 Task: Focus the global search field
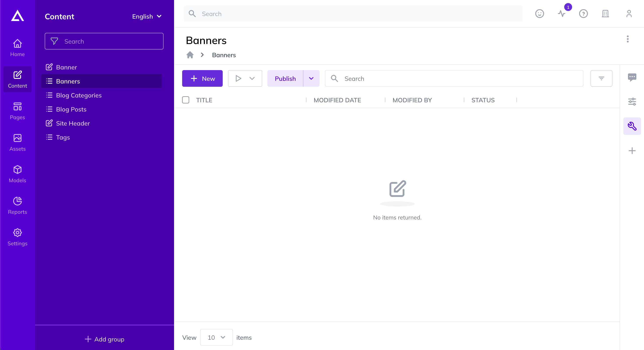pyautogui.click(x=353, y=14)
